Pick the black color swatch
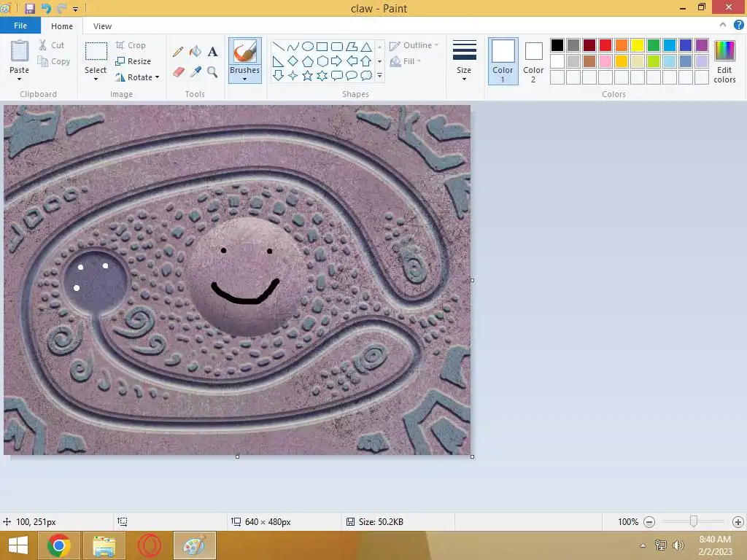The image size is (747, 560). (x=557, y=45)
